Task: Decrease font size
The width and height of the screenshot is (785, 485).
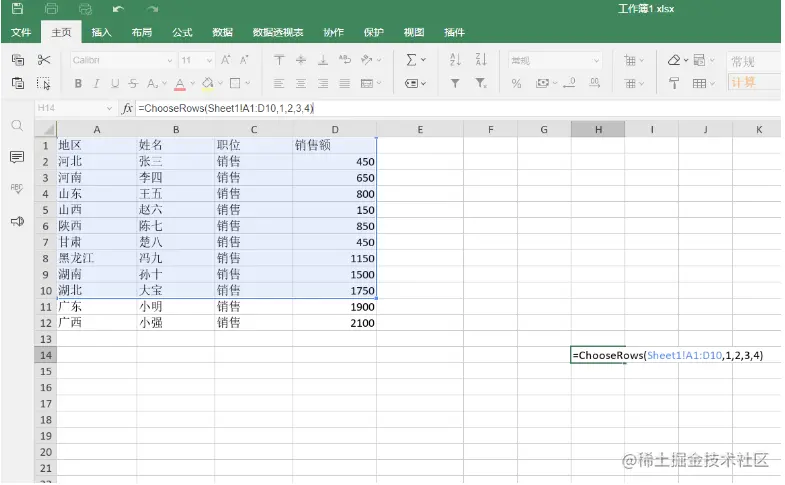Action: point(244,60)
